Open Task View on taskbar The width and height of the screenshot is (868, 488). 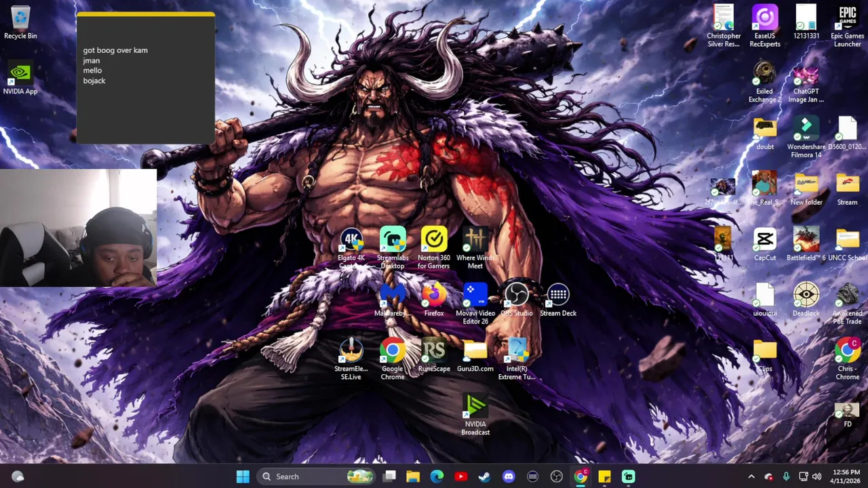point(389,476)
